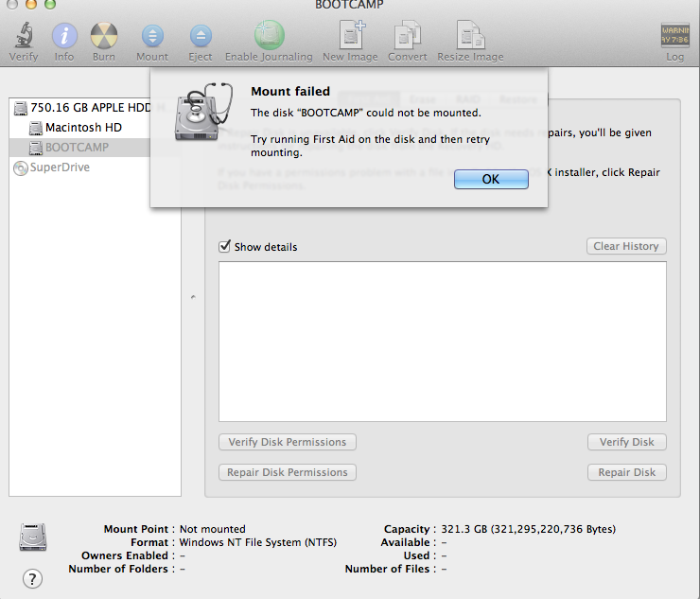Click the SuperDrive disc icon
The height and width of the screenshot is (599, 700).
click(x=21, y=167)
